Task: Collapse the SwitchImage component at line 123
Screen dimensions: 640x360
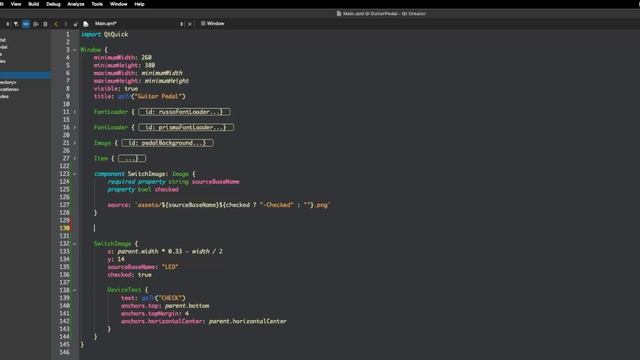Action: pos(75,174)
